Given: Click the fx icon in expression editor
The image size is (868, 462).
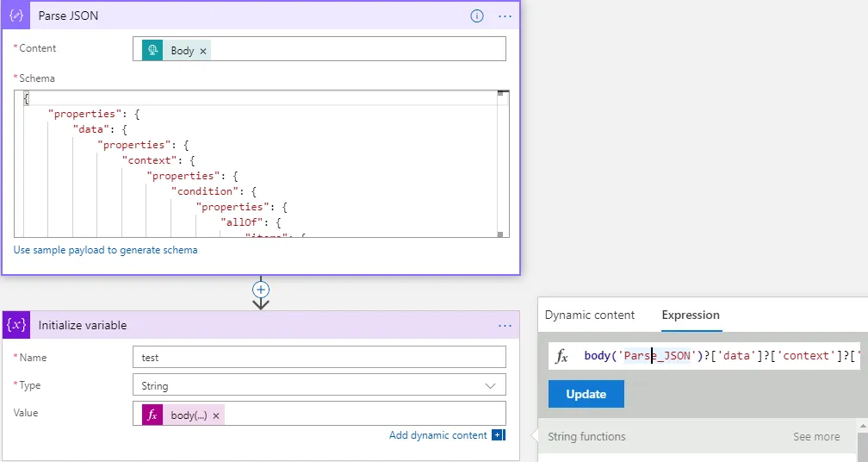Looking at the screenshot, I should tap(561, 356).
